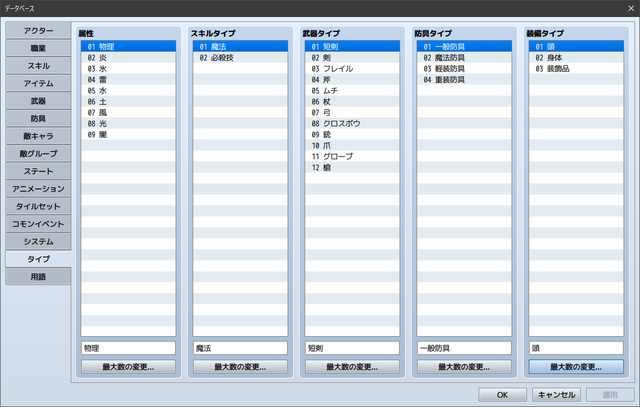Screen dimensions: 640x407
Task: Select skill type 02 必殺技
Action: [x=240, y=58]
